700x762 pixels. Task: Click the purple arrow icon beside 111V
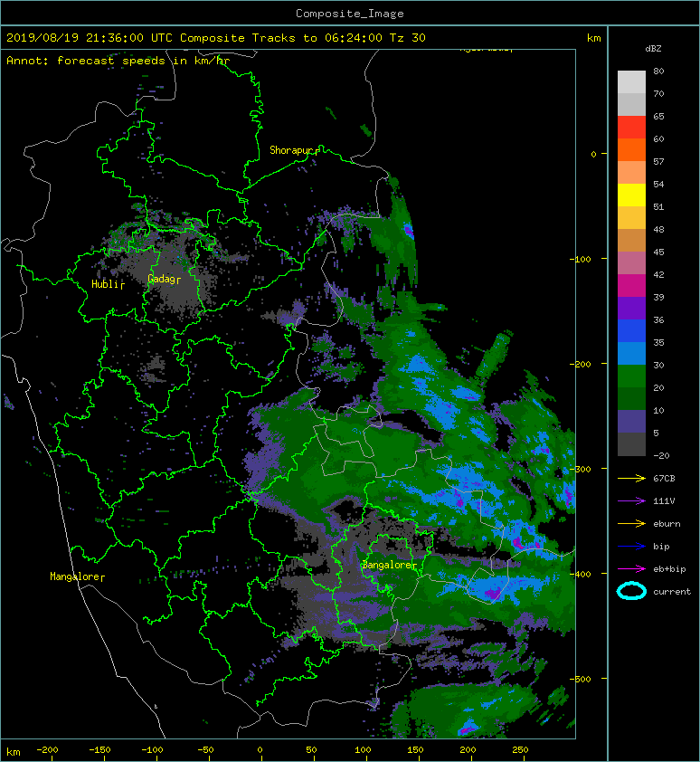tap(631, 501)
